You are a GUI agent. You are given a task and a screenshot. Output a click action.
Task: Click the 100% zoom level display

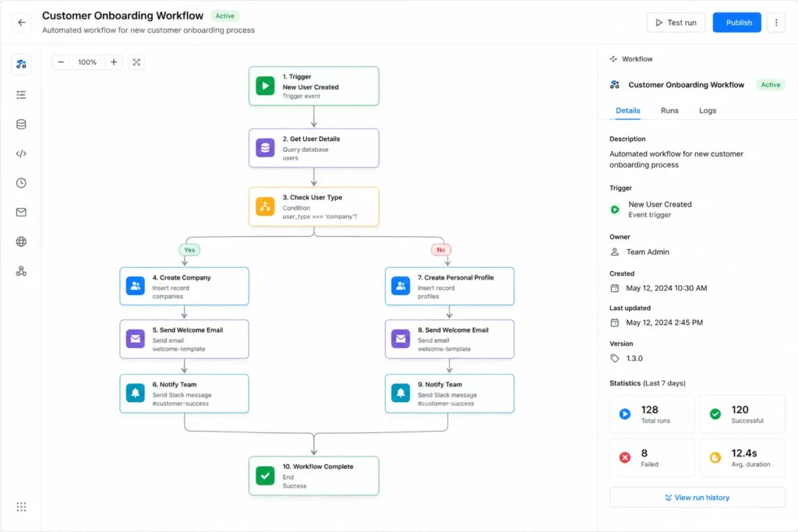tap(87, 62)
